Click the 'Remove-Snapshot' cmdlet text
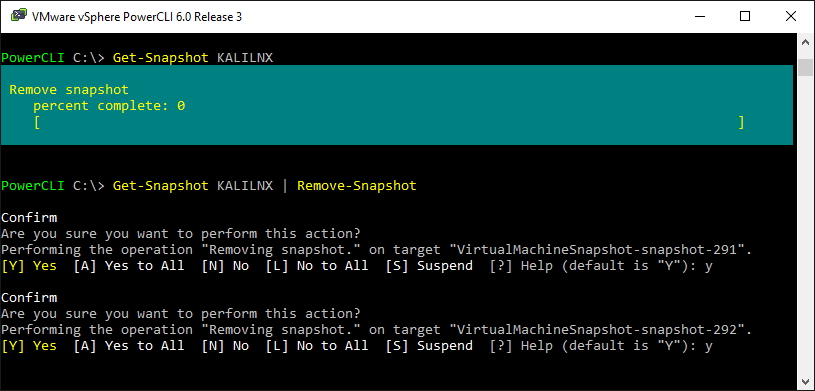The width and height of the screenshot is (815, 391). [x=357, y=186]
